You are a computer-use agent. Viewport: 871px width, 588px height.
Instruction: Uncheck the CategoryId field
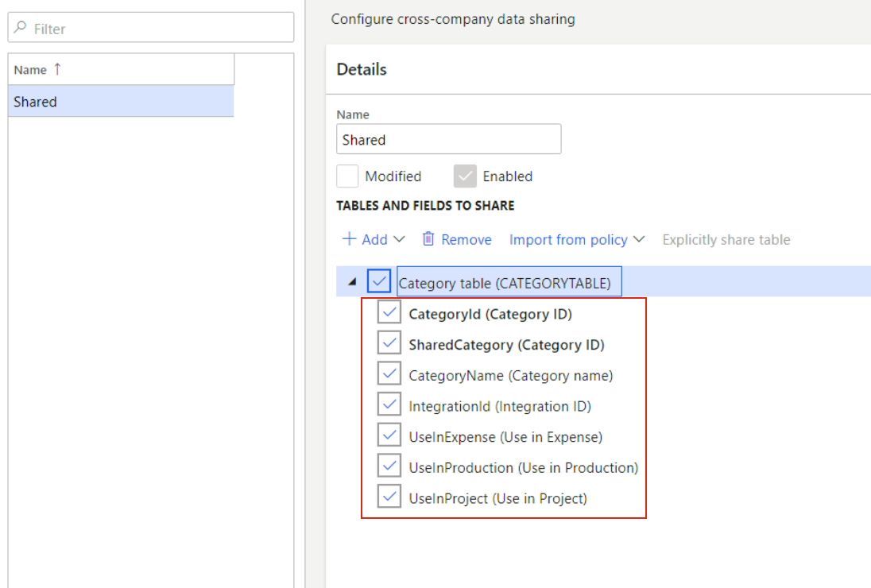[389, 312]
